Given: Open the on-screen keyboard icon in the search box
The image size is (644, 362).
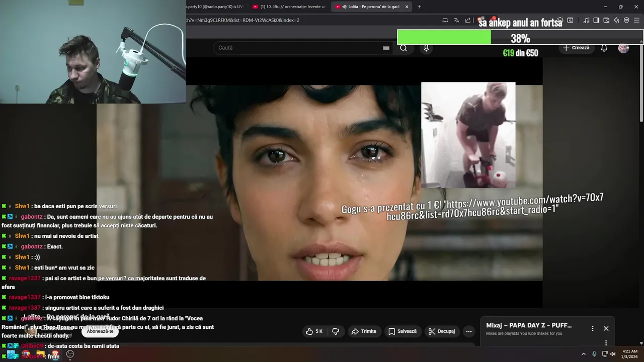Looking at the screenshot, I should coord(386,48).
